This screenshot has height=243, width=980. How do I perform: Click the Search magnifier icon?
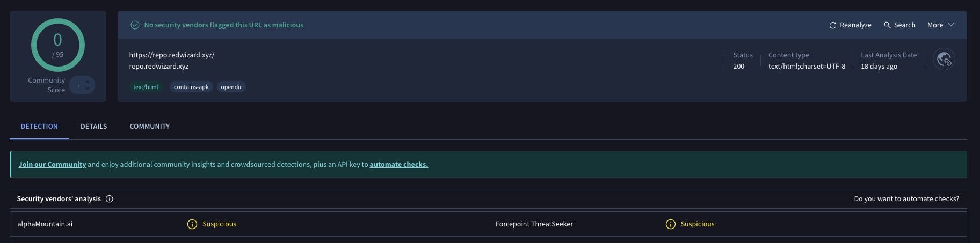coord(887,25)
